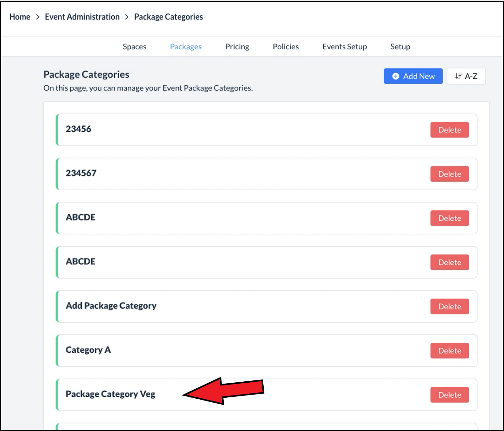The height and width of the screenshot is (431, 504).
Task: Open the Package Category Veg row
Action: 110,394
